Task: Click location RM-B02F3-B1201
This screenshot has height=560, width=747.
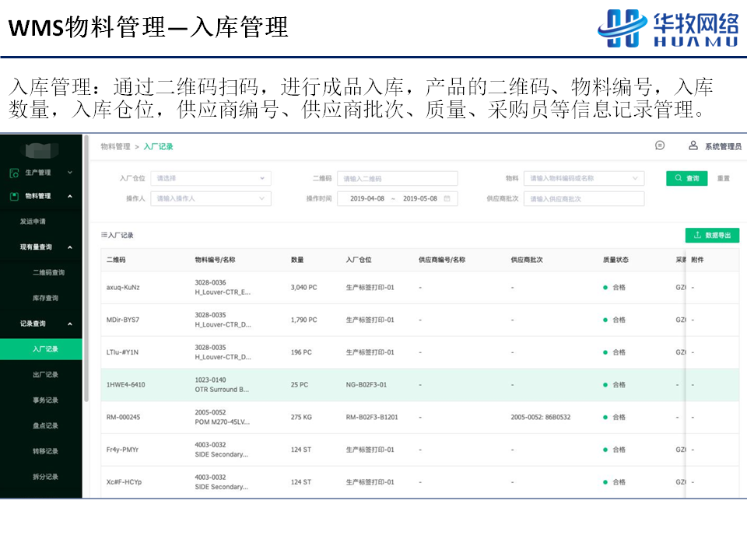Action: [x=372, y=417]
